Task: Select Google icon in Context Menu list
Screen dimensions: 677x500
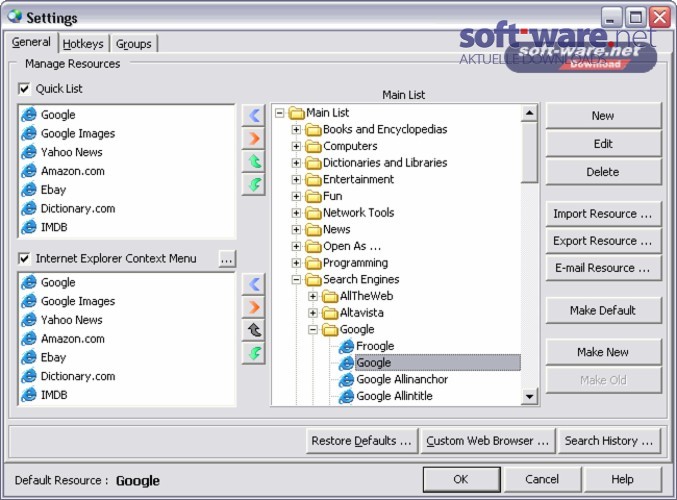Action: tap(29, 282)
